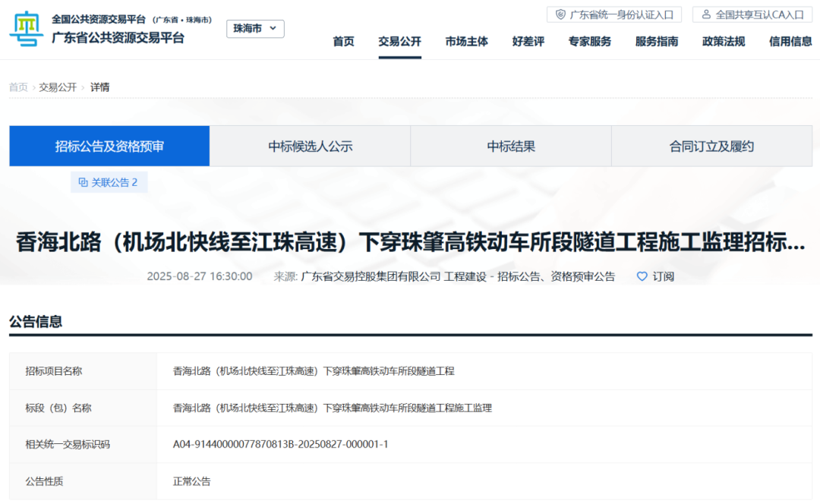Viewport: 820px width, 504px height.
Task: Click the 交易公开 breadcrumb link
Action: coord(58,87)
